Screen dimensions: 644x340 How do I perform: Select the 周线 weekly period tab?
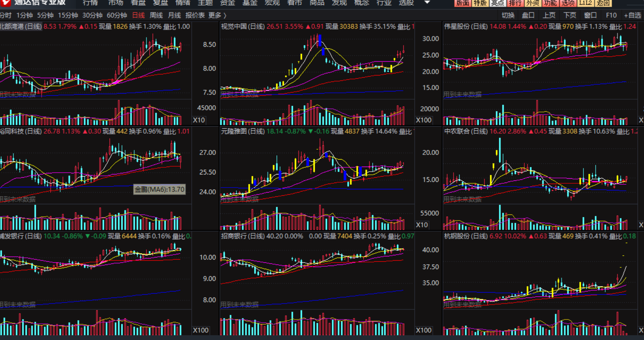pyautogui.click(x=156, y=15)
